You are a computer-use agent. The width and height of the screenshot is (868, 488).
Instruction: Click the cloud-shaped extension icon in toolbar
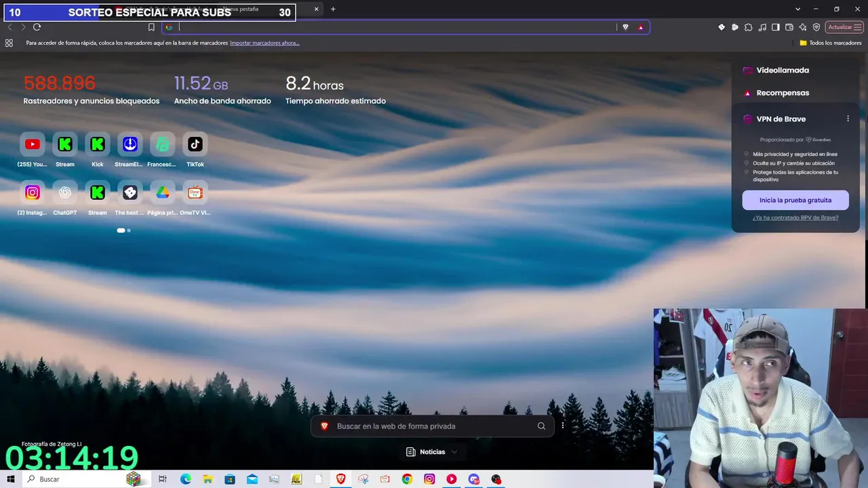click(735, 27)
